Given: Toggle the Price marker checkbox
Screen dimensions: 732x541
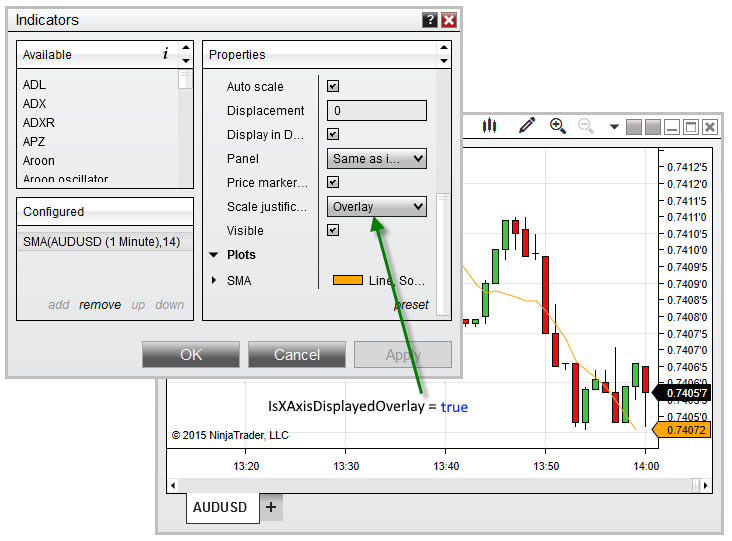Looking at the screenshot, I should pyautogui.click(x=334, y=182).
